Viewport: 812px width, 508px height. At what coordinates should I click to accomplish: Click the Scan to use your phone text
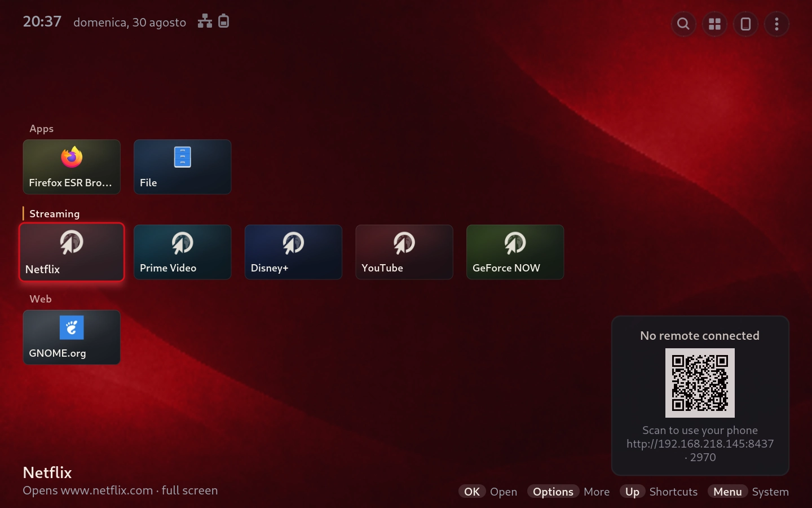(700, 430)
